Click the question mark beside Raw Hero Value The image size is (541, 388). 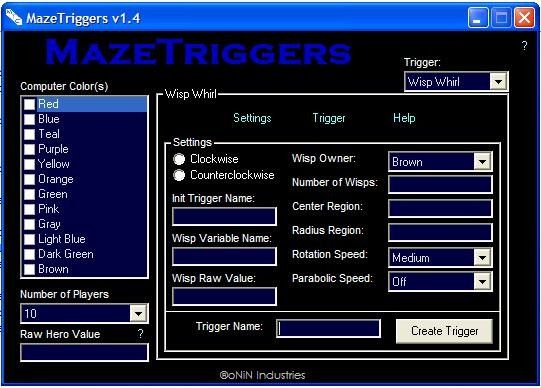pos(140,334)
